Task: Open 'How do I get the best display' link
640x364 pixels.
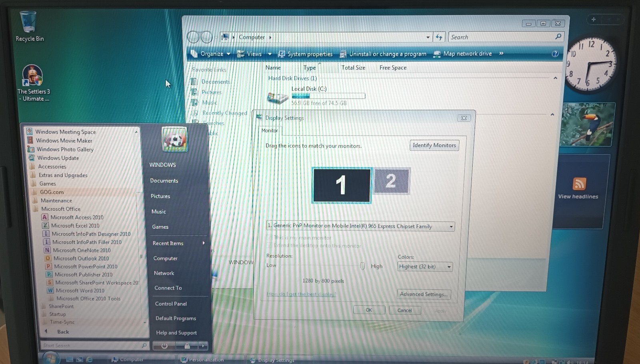Action: pos(301,294)
